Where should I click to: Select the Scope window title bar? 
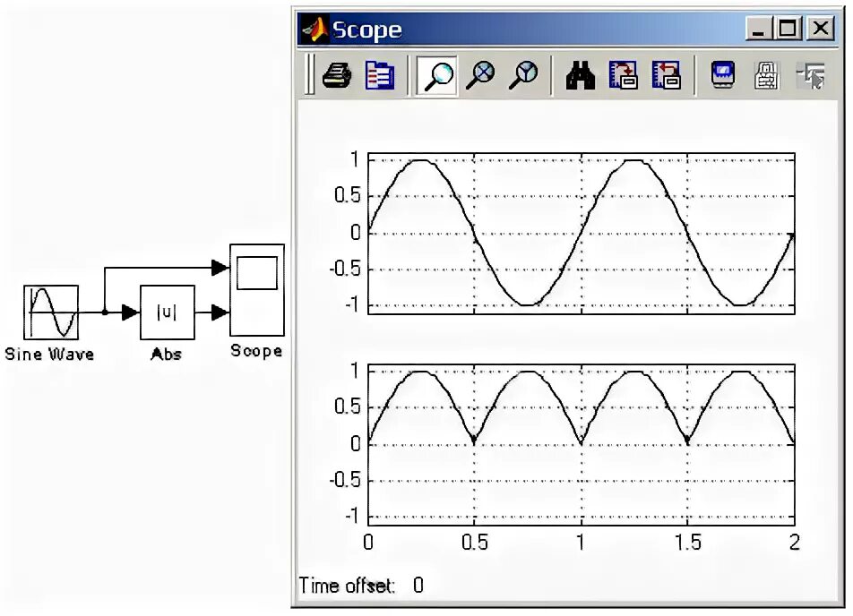(538, 30)
